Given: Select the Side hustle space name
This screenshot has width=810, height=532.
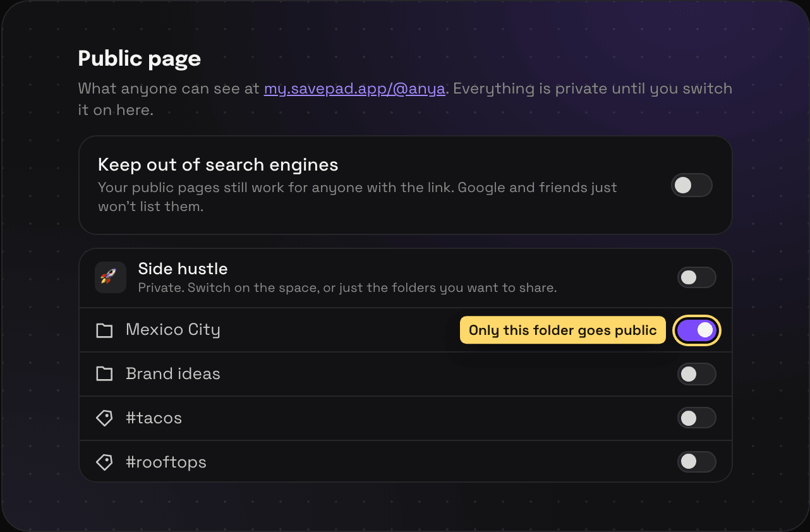Looking at the screenshot, I should click(183, 269).
